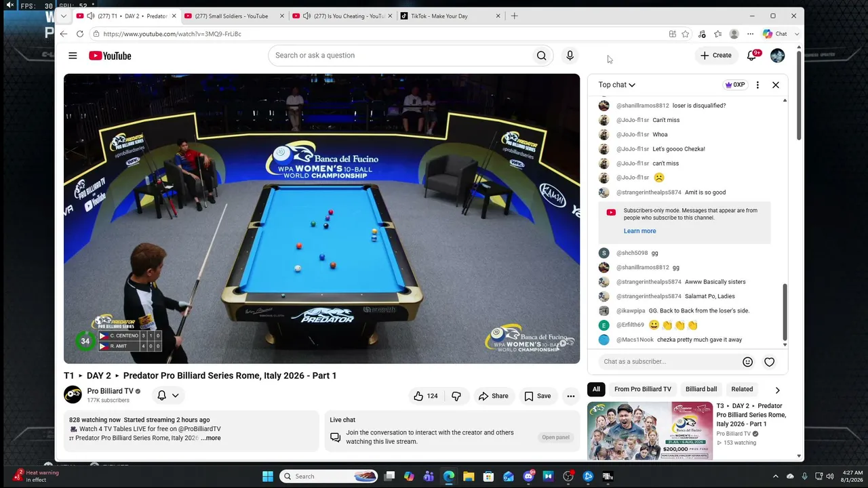Reload the page in browser
Viewport: 868px width, 488px height.
[x=79, y=34]
